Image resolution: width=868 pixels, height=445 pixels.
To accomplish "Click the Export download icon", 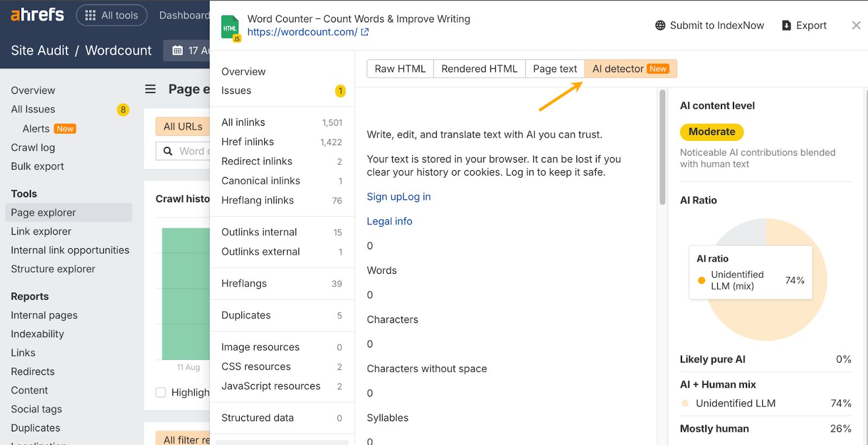I will pos(786,25).
